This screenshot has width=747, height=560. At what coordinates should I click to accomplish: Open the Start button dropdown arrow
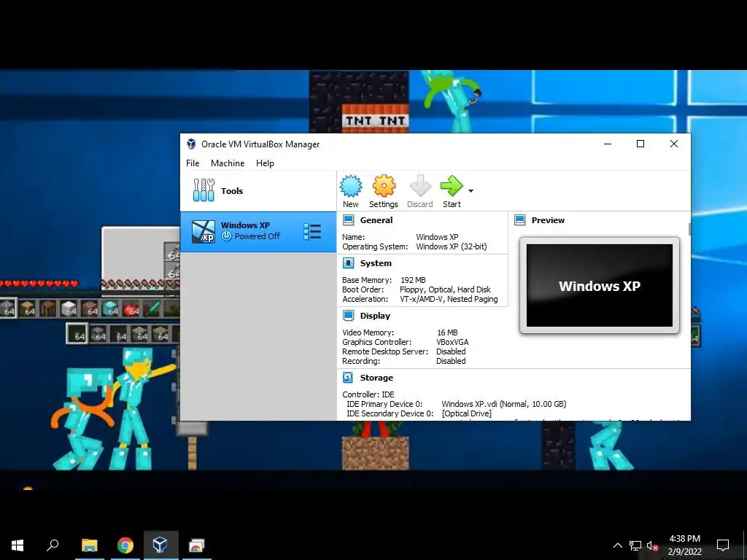click(x=471, y=191)
